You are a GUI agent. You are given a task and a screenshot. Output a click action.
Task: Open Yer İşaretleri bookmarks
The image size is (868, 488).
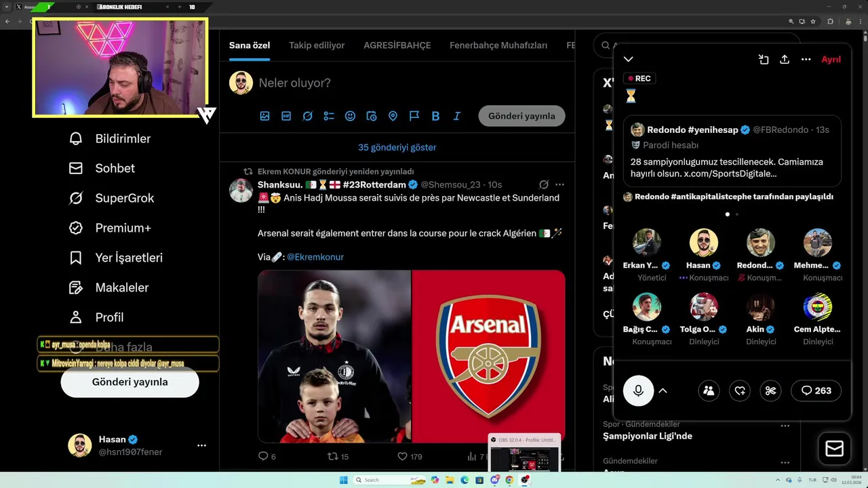pyautogui.click(x=115, y=258)
